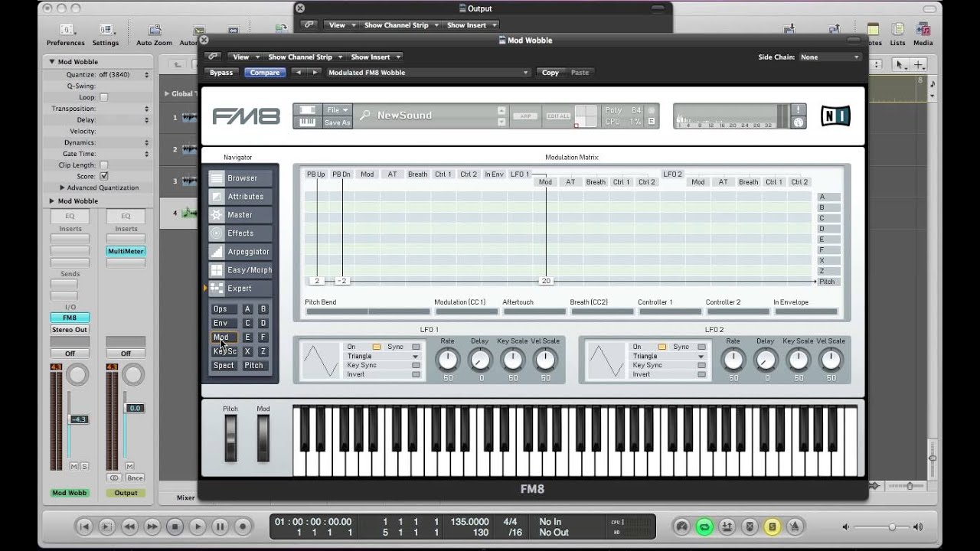Open the Browser page in Navigator
Image resolution: width=980 pixels, height=551 pixels.
pyautogui.click(x=241, y=178)
